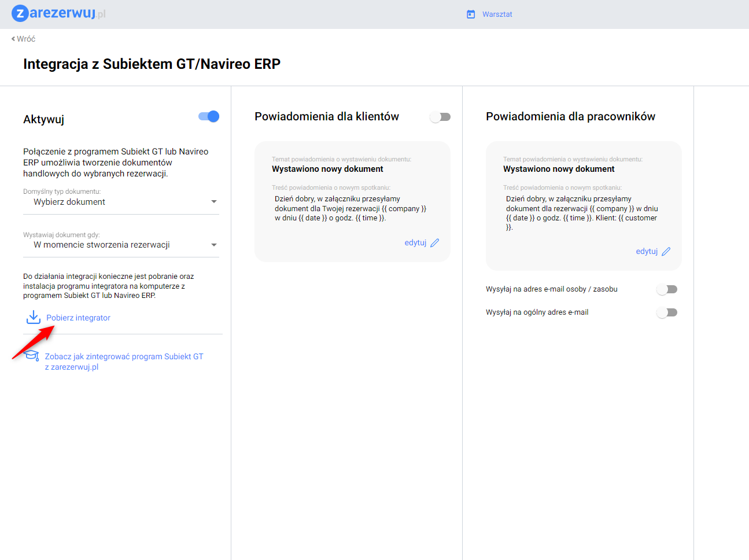Click edytuj in the employee notifications card
The height and width of the screenshot is (560, 749).
647,252
